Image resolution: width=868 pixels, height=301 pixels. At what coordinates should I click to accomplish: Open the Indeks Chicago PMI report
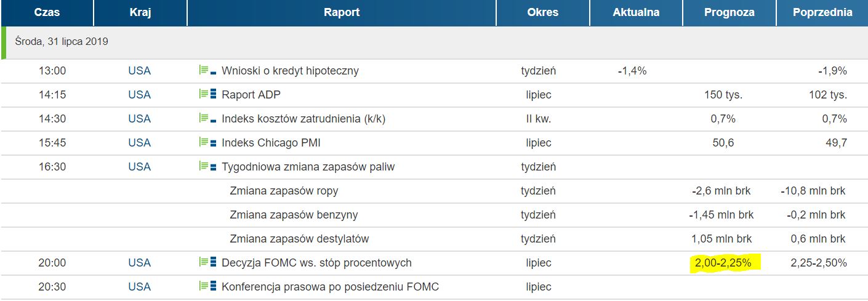pyautogui.click(x=271, y=143)
